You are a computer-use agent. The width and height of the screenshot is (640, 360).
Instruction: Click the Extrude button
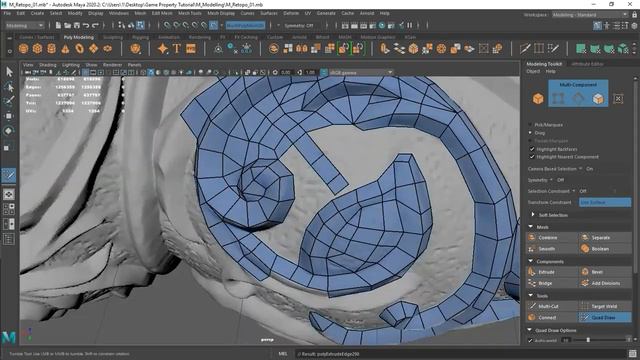pos(552,272)
